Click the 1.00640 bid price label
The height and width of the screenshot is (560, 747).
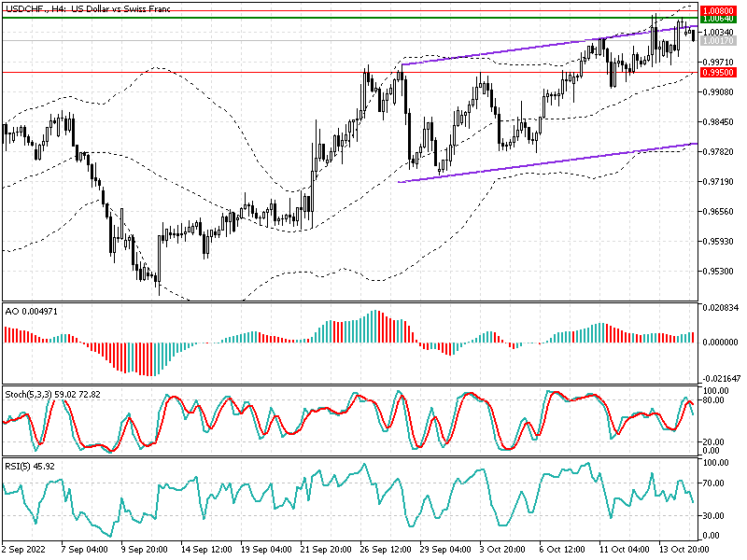pos(715,20)
